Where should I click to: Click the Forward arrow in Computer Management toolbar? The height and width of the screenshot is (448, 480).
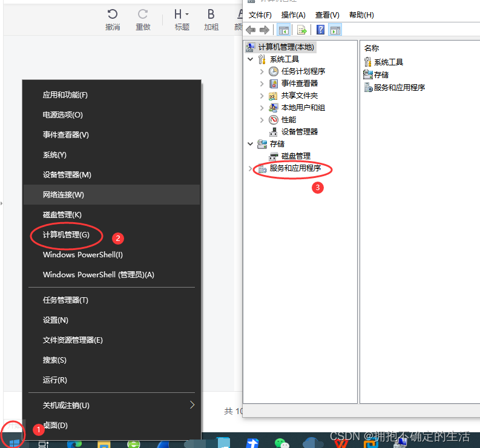coord(264,30)
